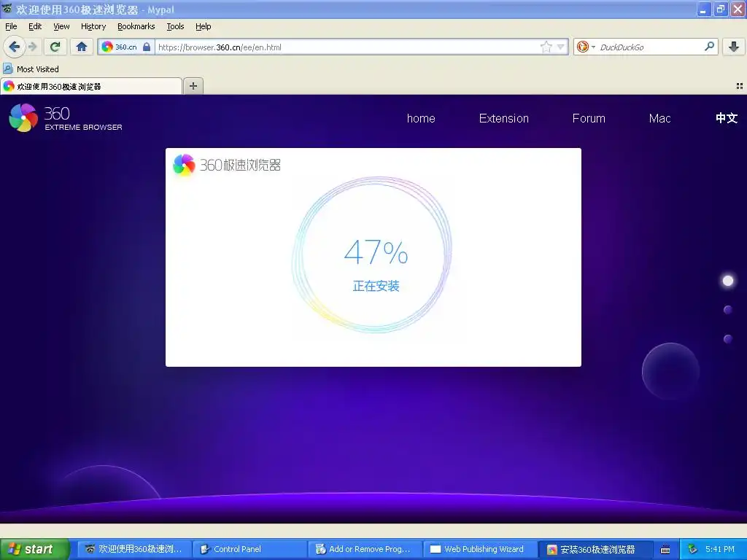The width and height of the screenshot is (747, 560).
Task: Go back with the Back arrow
Action: point(14,47)
